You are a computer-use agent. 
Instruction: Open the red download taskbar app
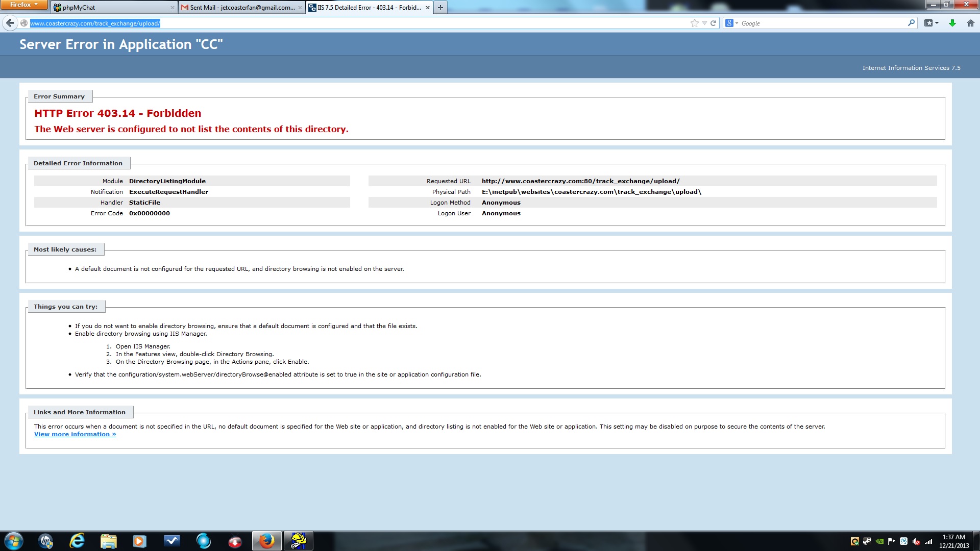point(235,541)
